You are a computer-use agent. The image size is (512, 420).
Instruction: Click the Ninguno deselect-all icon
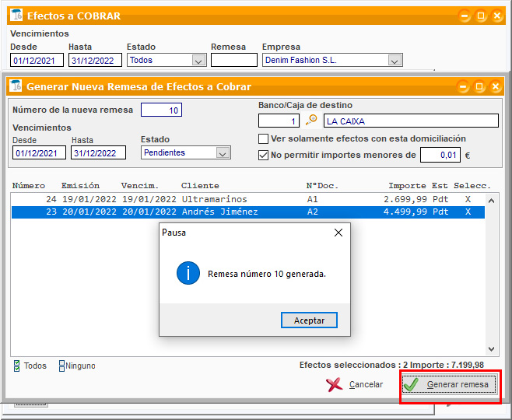[62, 366]
